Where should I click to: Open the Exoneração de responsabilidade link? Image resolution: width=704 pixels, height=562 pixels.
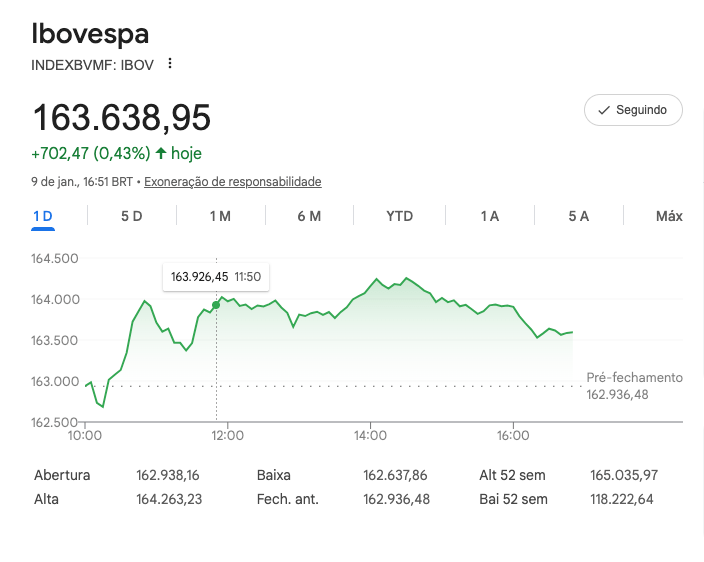[233, 182]
